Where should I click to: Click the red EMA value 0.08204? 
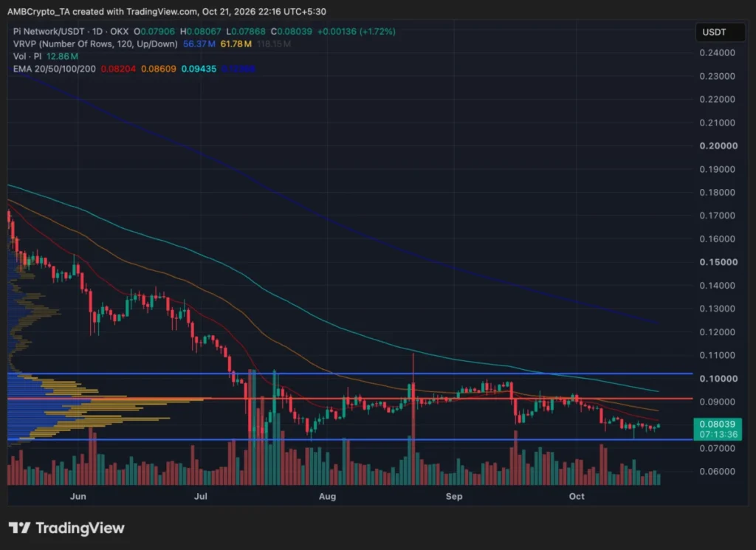(118, 69)
